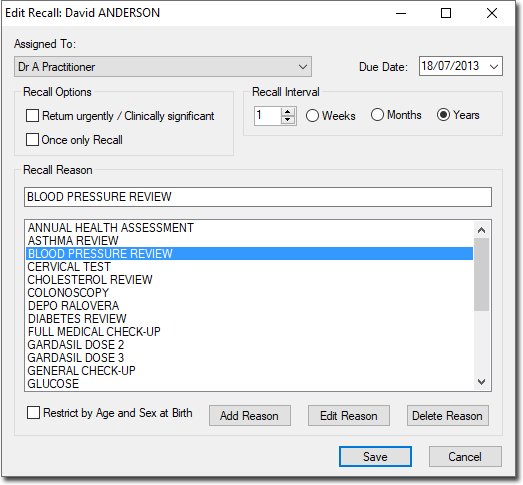Click the Add Reason button
523x485 pixels.
tap(250, 416)
